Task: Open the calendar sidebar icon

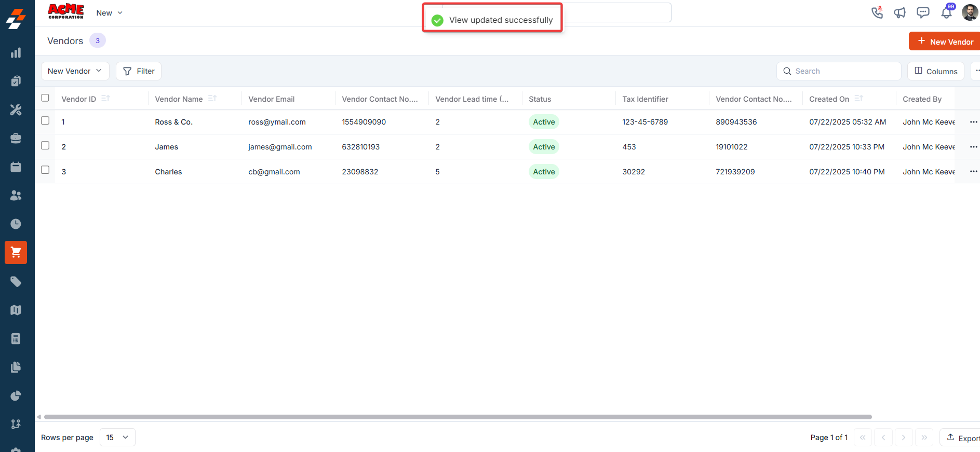Action: coord(16,167)
